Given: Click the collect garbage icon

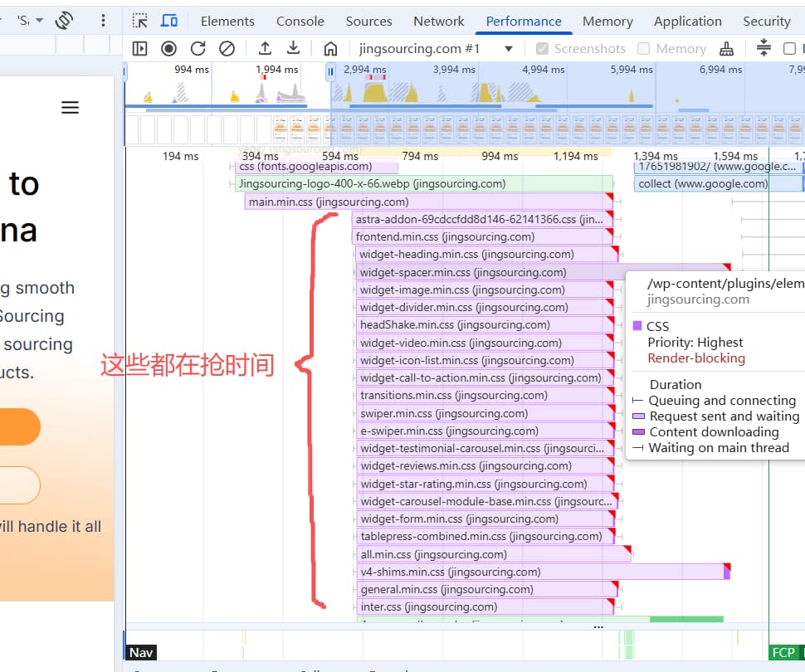Looking at the screenshot, I should 726,49.
